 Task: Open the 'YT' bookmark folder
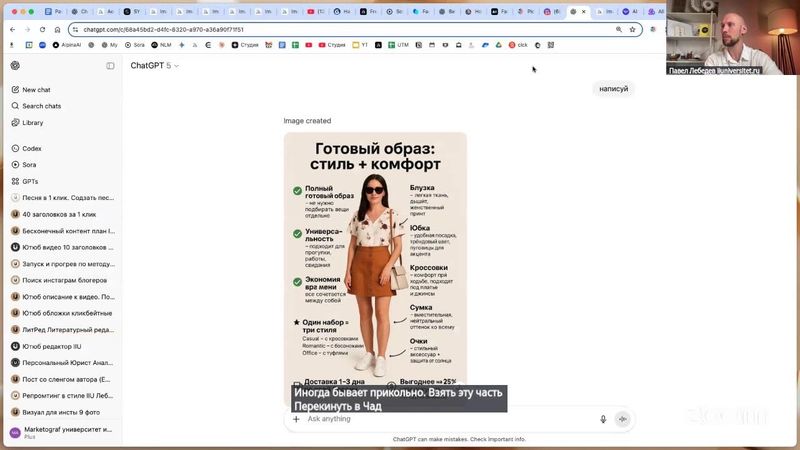click(x=360, y=45)
